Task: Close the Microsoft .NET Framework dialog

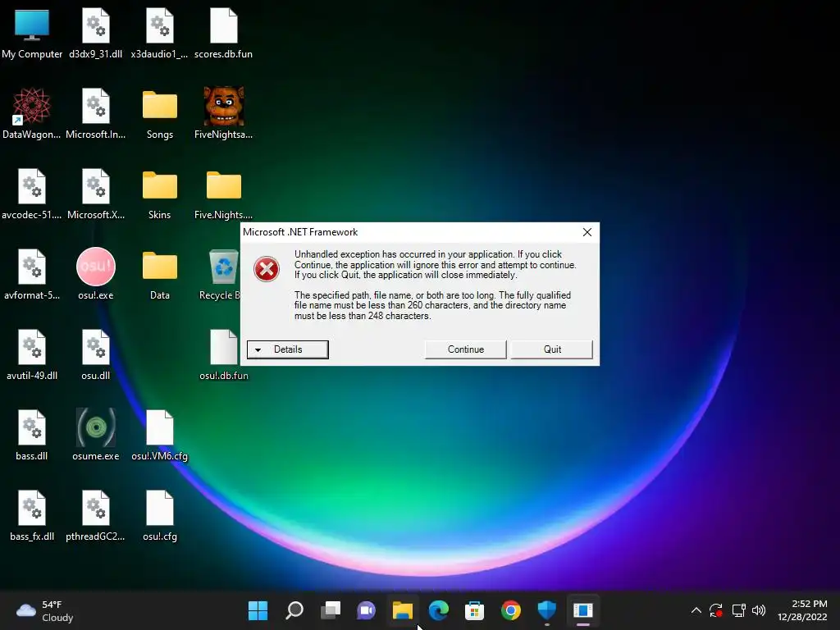Action: [x=587, y=232]
